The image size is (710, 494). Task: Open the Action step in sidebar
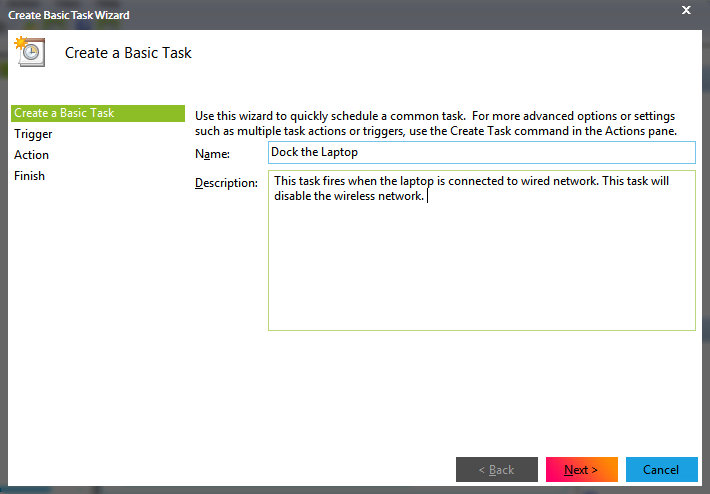click(x=31, y=155)
